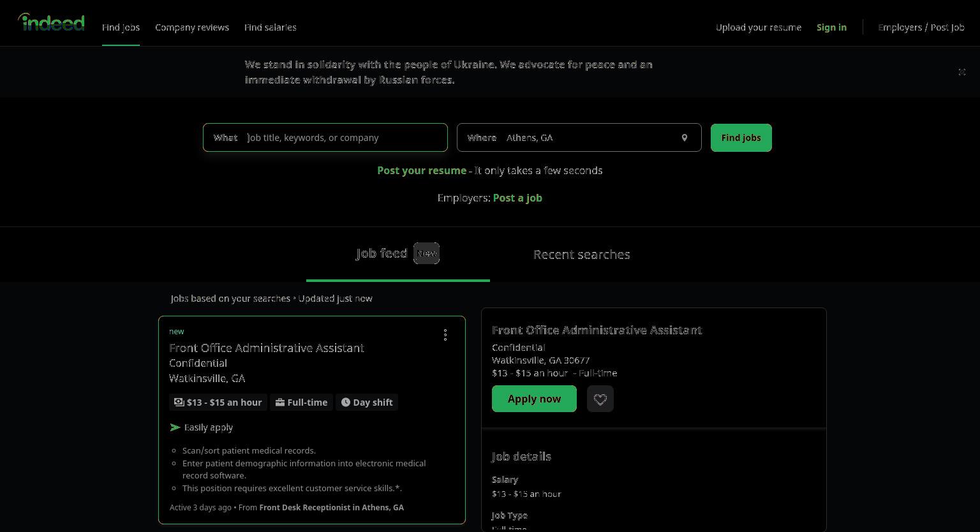Use the location pin icon in Where field
The image size is (980, 532).
pos(685,138)
